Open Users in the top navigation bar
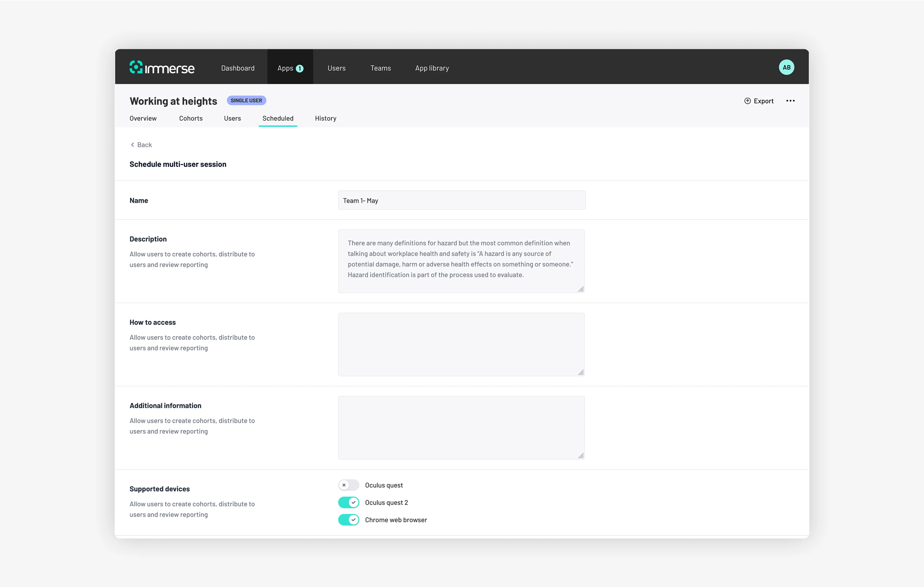The width and height of the screenshot is (924, 587). tap(336, 68)
